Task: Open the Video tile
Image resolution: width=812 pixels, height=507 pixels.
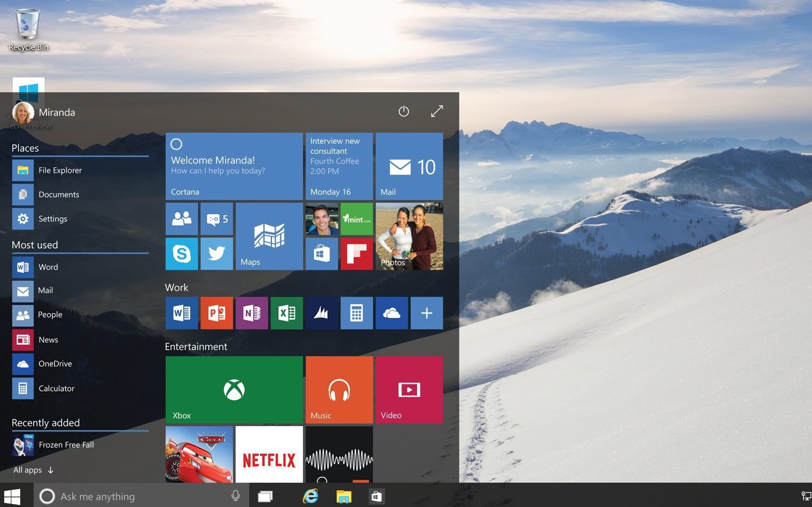Action: (409, 390)
